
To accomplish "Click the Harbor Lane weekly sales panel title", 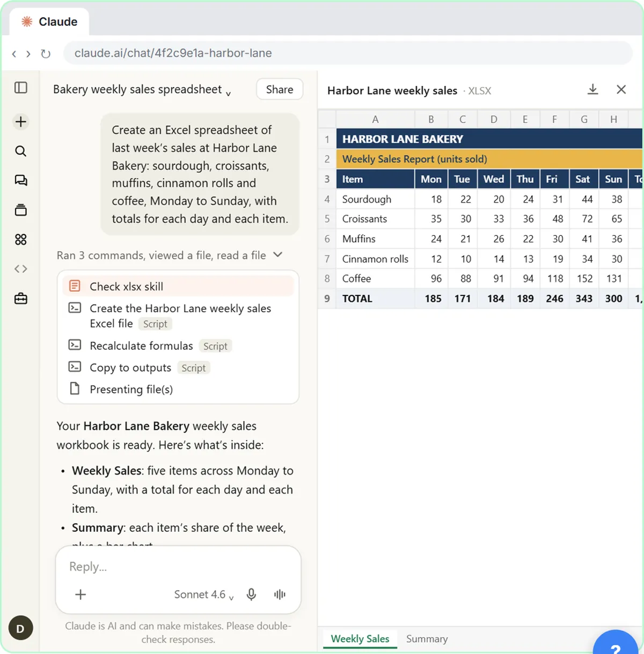I will [392, 90].
